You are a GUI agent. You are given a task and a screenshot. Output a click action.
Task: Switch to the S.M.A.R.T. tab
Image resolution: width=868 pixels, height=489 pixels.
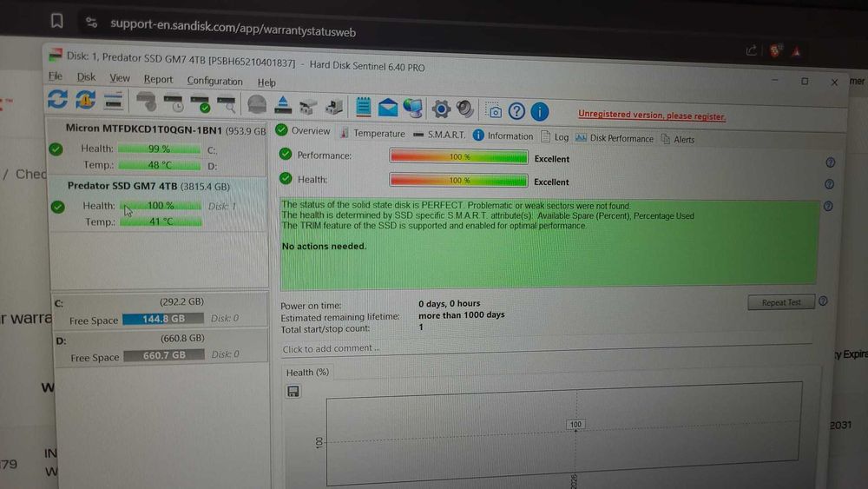click(x=439, y=135)
